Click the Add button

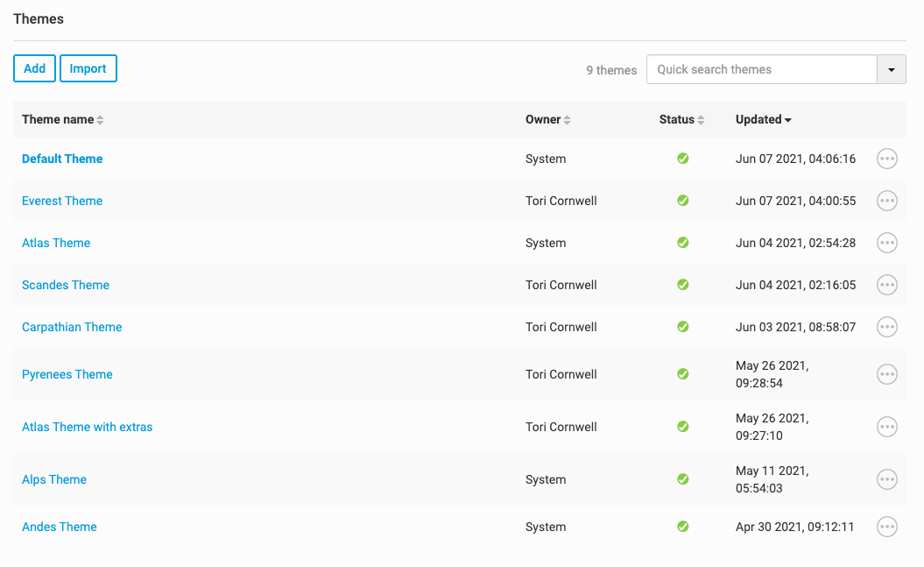pyautogui.click(x=35, y=68)
